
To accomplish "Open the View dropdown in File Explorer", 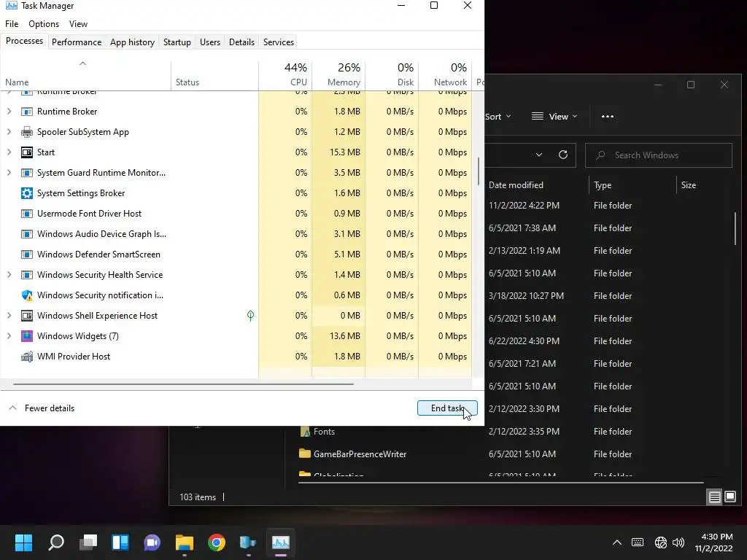I will point(554,117).
